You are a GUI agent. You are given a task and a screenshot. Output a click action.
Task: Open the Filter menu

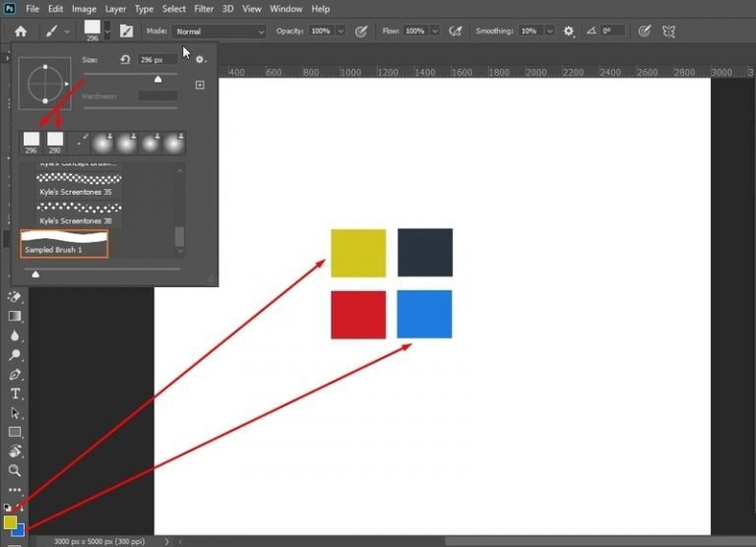click(x=204, y=9)
